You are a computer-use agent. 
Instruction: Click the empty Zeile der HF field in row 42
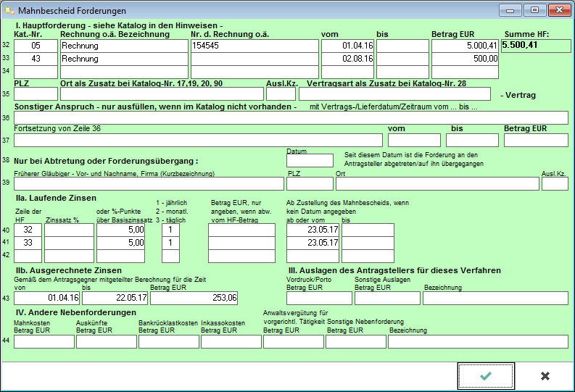[x=28, y=256]
